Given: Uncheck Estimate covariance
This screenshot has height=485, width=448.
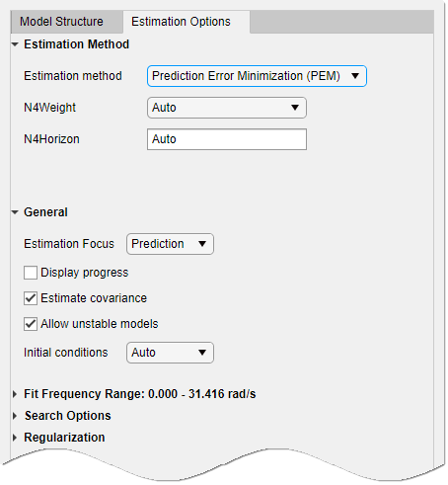Looking at the screenshot, I should (x=31, y=298).
